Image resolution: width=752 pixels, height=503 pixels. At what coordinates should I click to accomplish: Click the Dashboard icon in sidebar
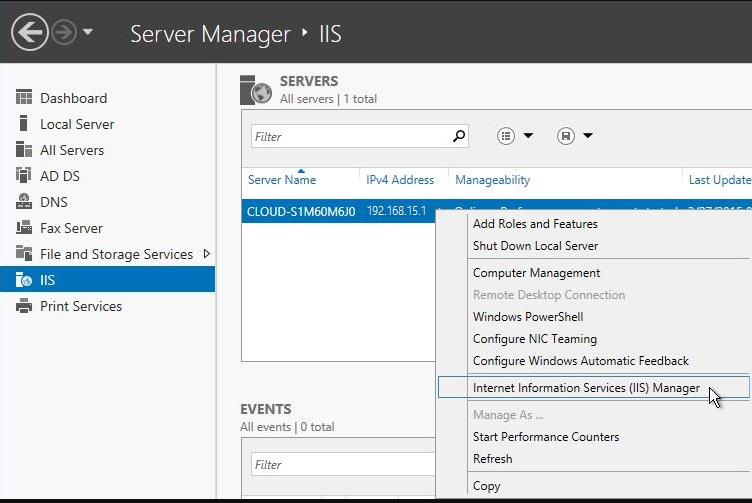click(24, 97)
